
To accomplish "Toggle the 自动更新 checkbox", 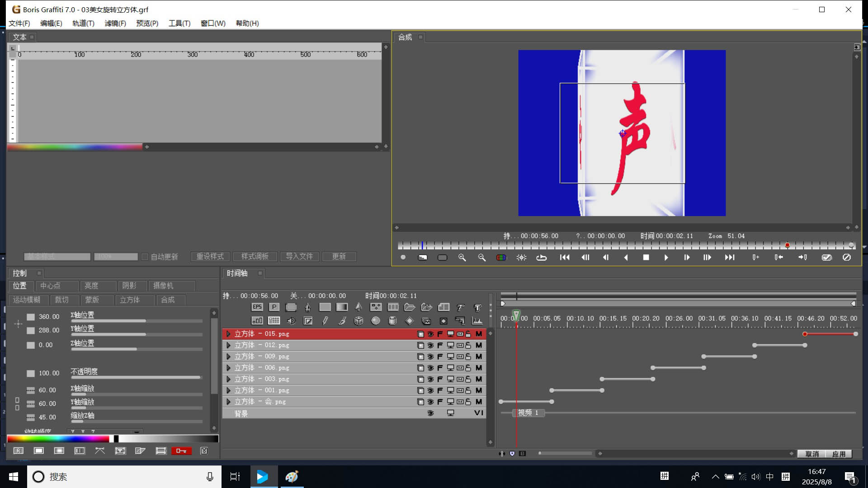I will 145,257.
